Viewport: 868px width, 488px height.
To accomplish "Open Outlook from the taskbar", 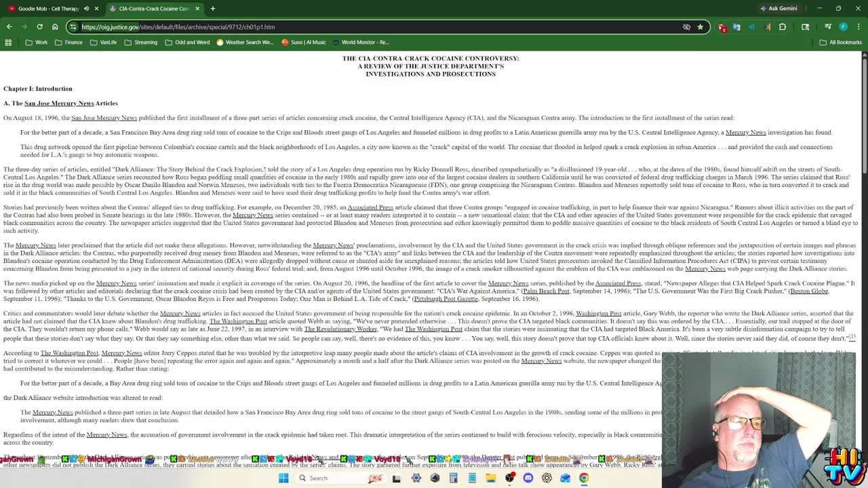I will pos(565,478).
